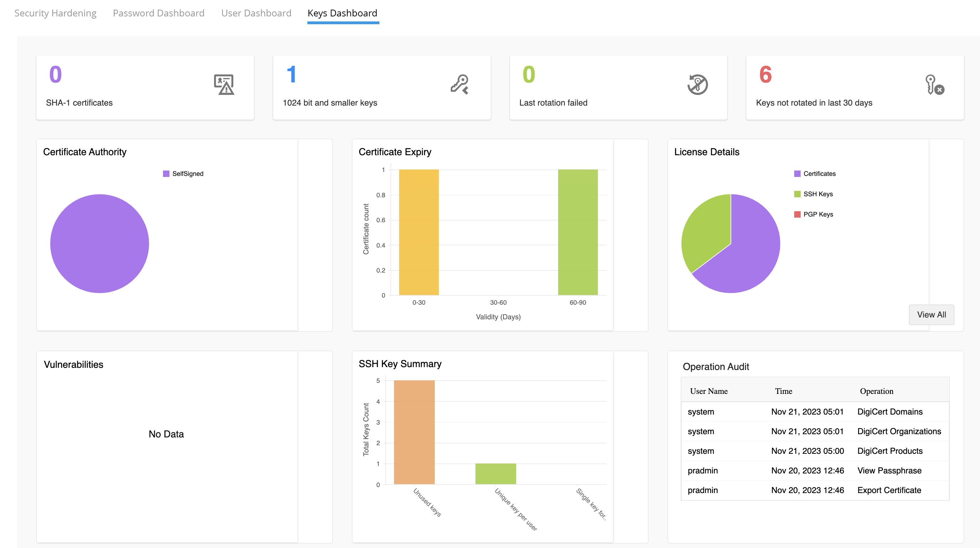Viewport: 980px width, 548px height.
Task: Toggle the SSH Keys legend item
Action: tap(814, 194)
